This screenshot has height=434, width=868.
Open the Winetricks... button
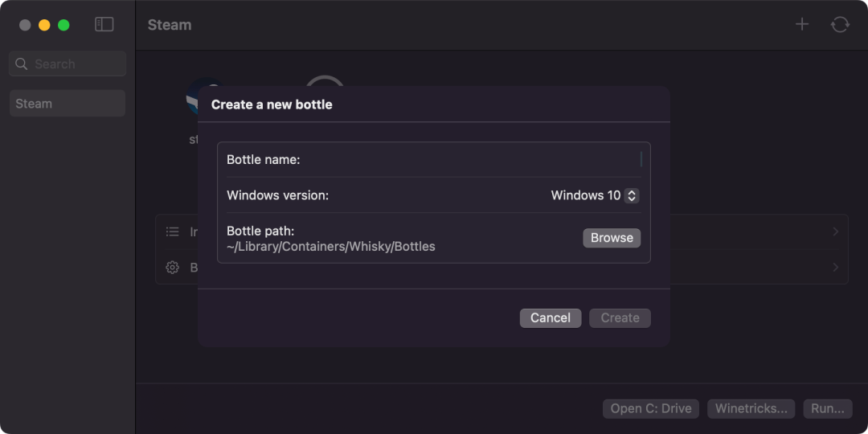751,409
